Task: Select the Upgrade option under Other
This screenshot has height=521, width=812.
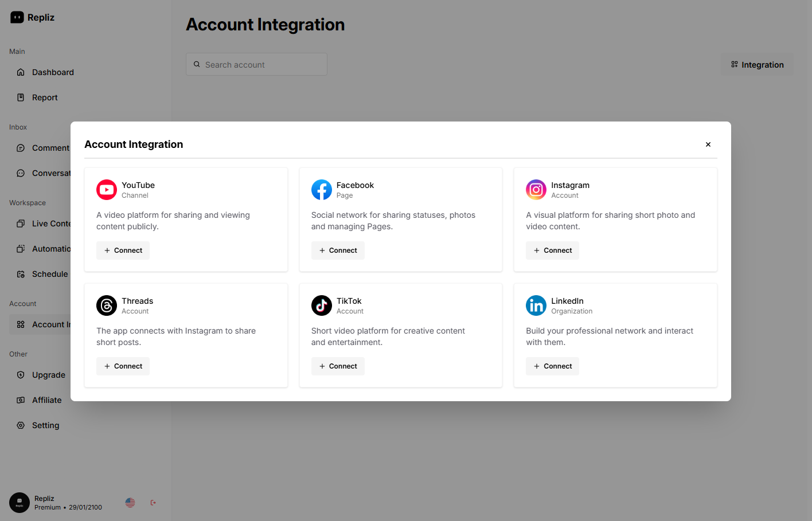Action: point(49,374)
